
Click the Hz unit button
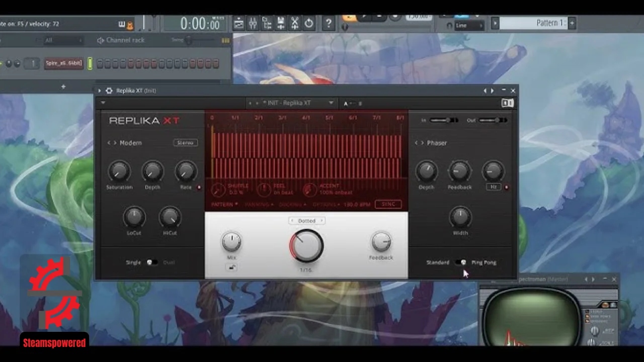click(x=494, y=187)
